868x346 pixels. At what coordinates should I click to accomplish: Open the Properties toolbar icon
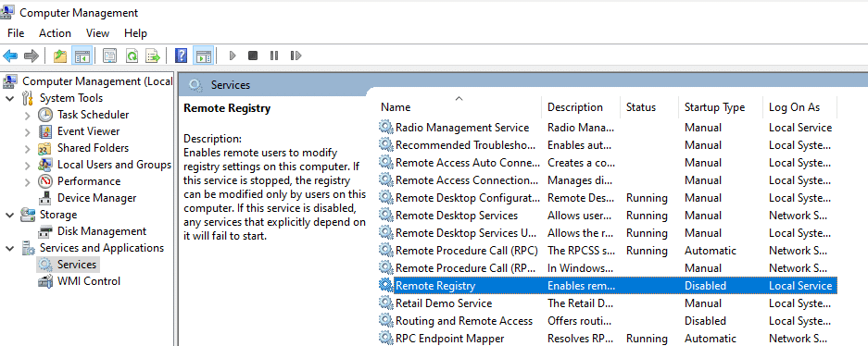[x=110, y=56]
